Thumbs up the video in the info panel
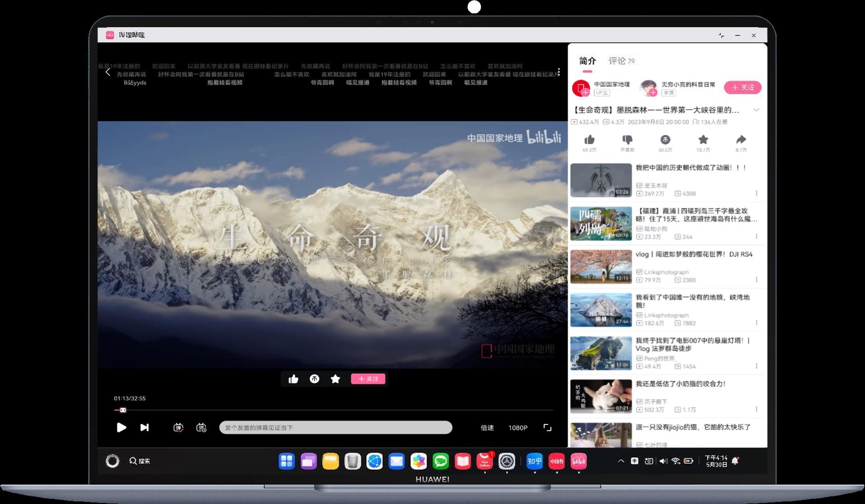The width and height of the screenshot is (865, 504). point(589,139)
